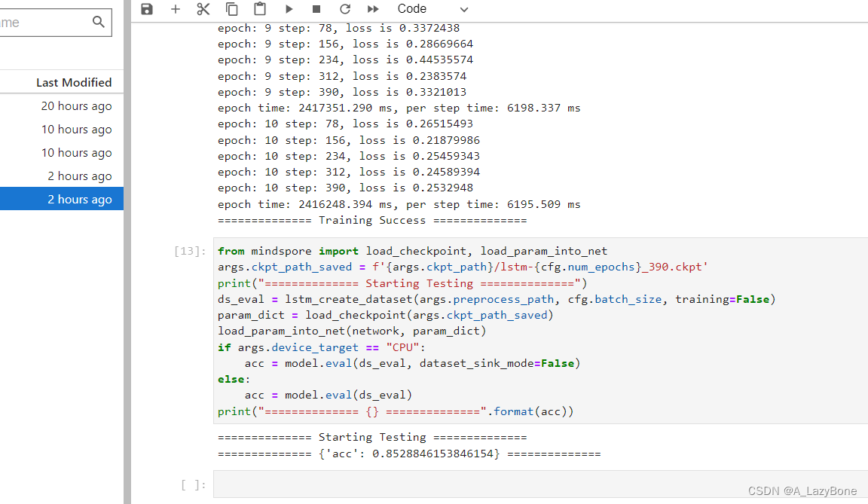
Task: Click the search magnifier icon in file filter
Action: tap(99, 22)
